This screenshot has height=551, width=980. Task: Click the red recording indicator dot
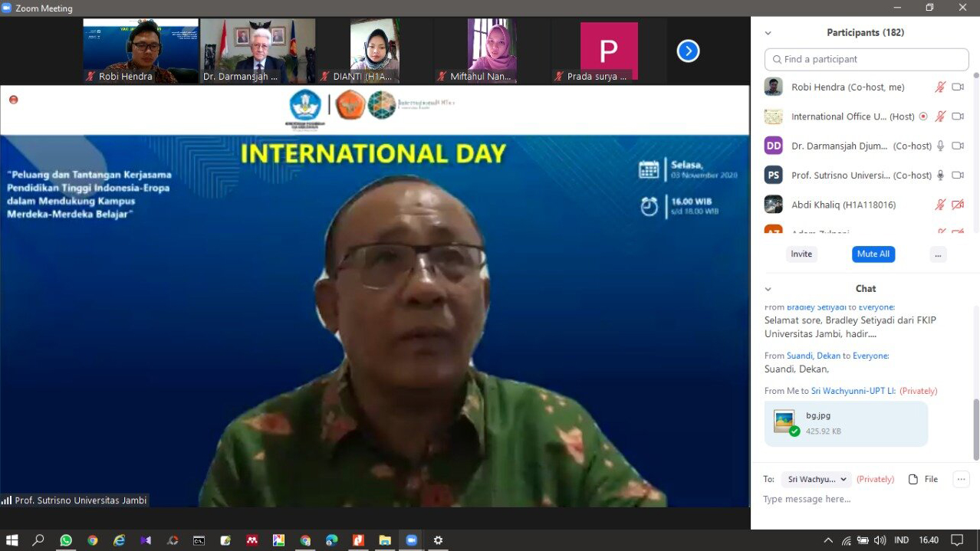13,100
